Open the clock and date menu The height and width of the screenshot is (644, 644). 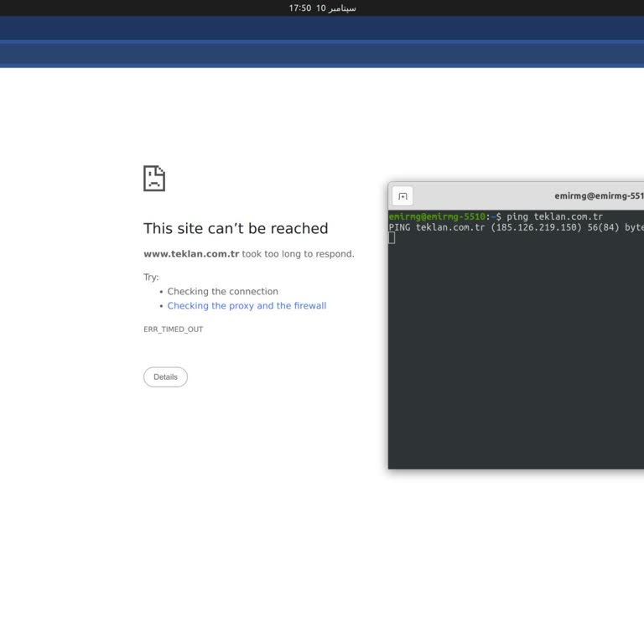pyautogui.click(x=322, y=8)
